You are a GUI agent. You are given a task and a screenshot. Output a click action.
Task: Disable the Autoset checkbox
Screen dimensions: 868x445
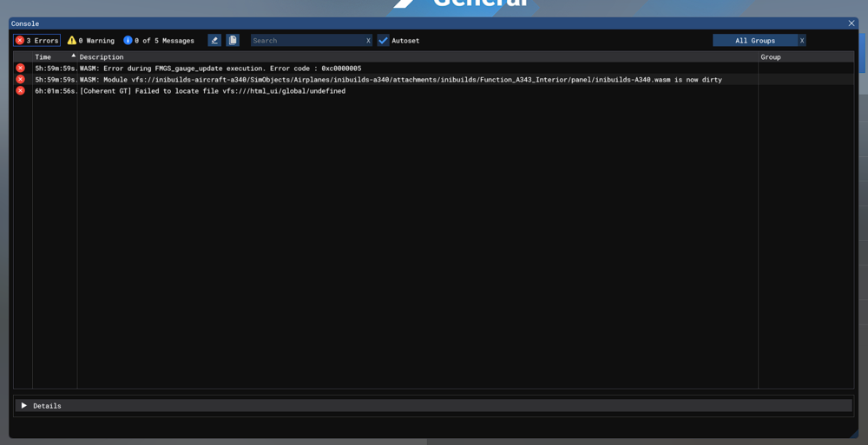click(383, 41)
